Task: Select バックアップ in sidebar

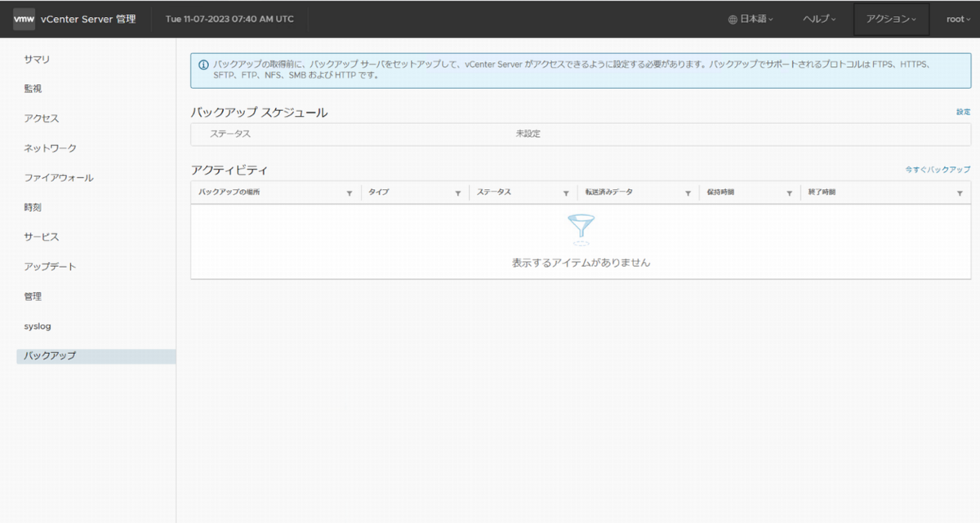Action: (x=96, y=357)
